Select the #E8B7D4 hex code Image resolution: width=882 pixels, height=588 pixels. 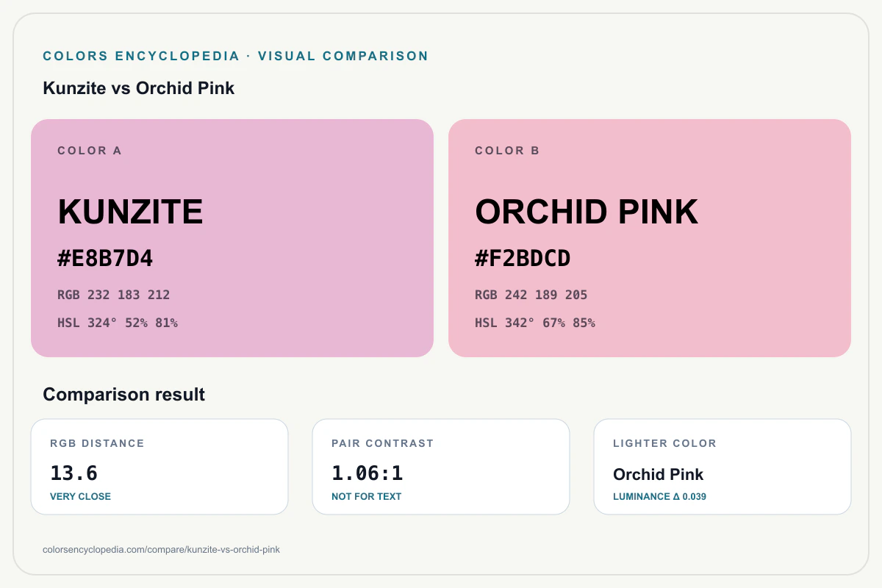pyautogui.click(x=105, y=259)
